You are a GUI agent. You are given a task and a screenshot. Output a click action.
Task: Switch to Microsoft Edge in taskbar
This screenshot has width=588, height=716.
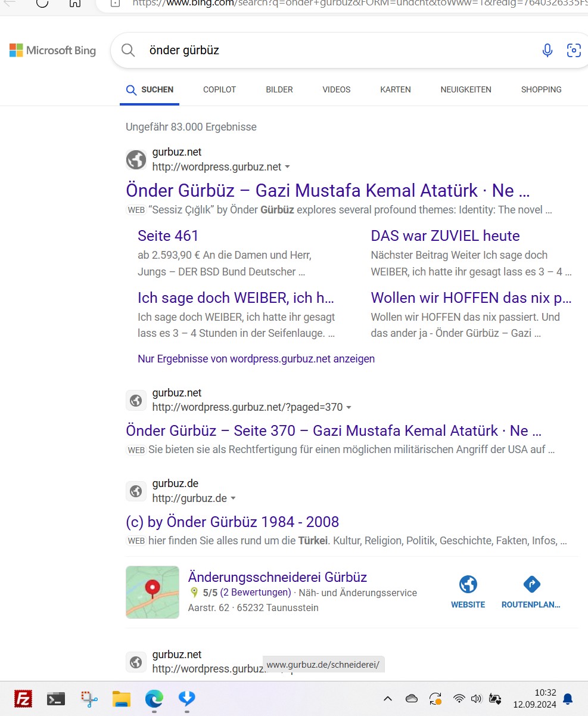154,699
